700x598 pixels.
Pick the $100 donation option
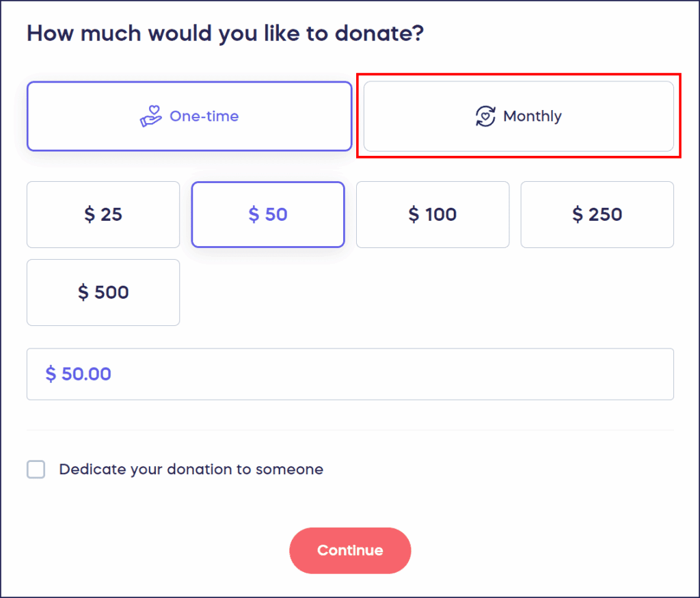pyautogui.click(x=432, y=214)
